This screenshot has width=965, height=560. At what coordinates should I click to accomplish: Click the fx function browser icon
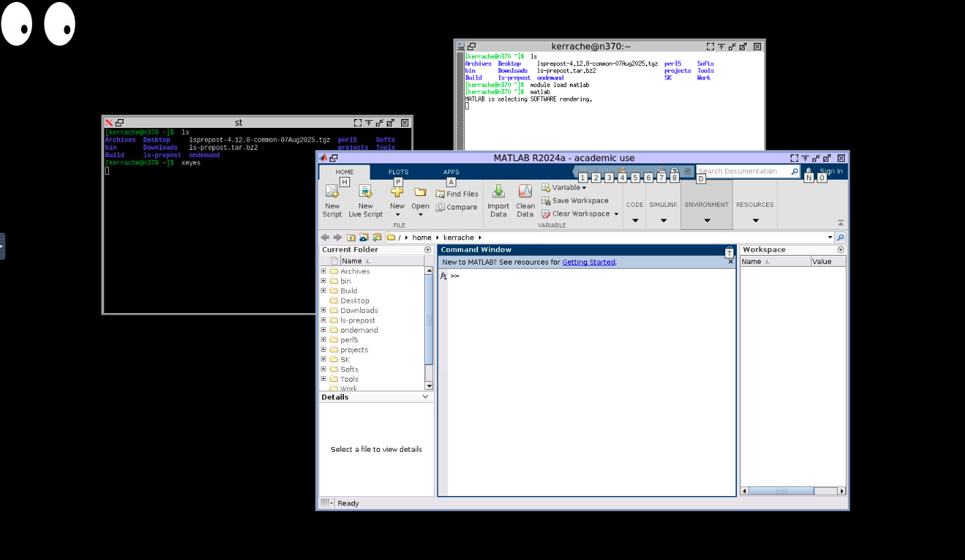point(443,276)
